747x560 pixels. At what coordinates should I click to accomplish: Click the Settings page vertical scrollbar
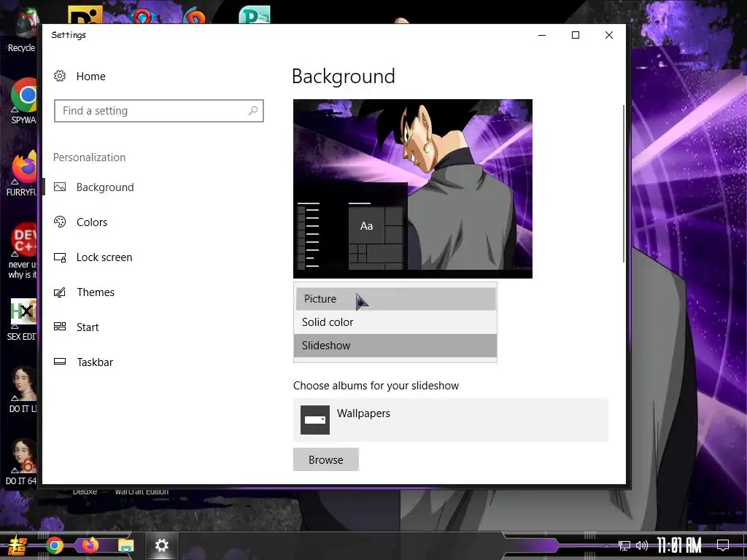click(623, 183)
